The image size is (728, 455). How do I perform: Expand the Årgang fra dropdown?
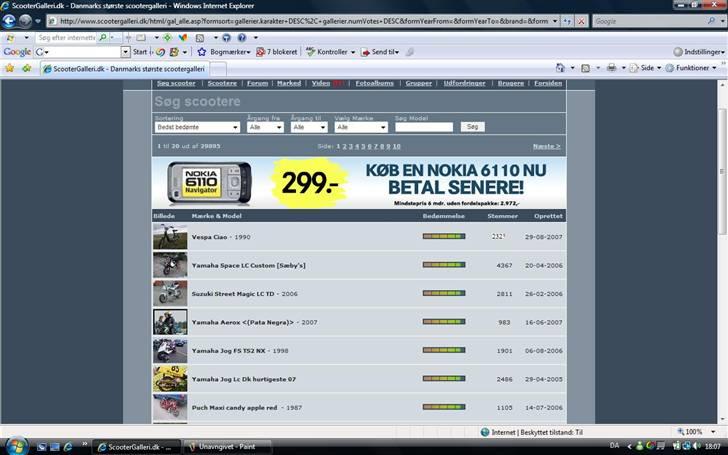tap(266, 127)
